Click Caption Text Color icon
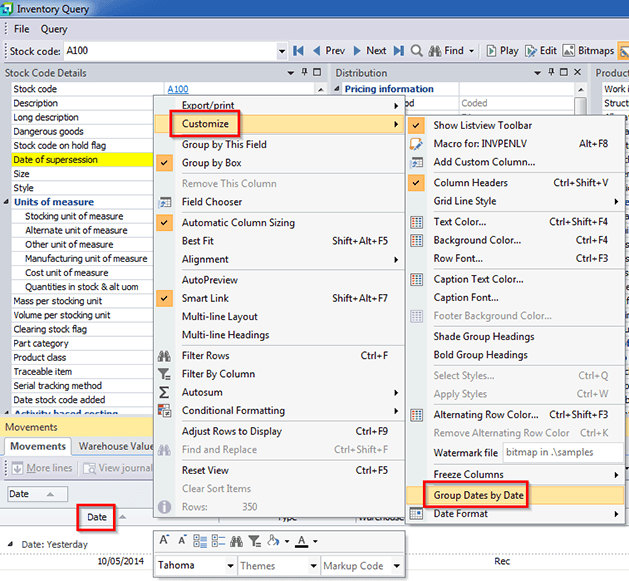 416,279
